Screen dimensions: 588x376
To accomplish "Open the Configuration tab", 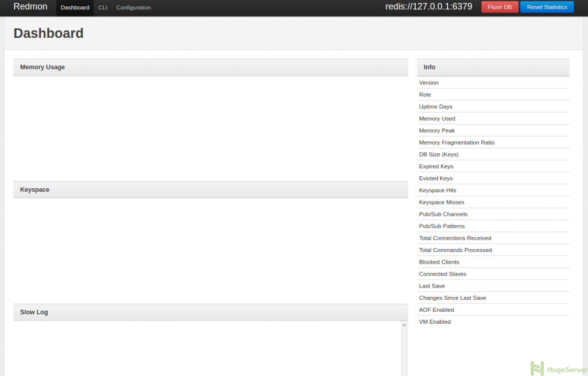I will point(133,7).
